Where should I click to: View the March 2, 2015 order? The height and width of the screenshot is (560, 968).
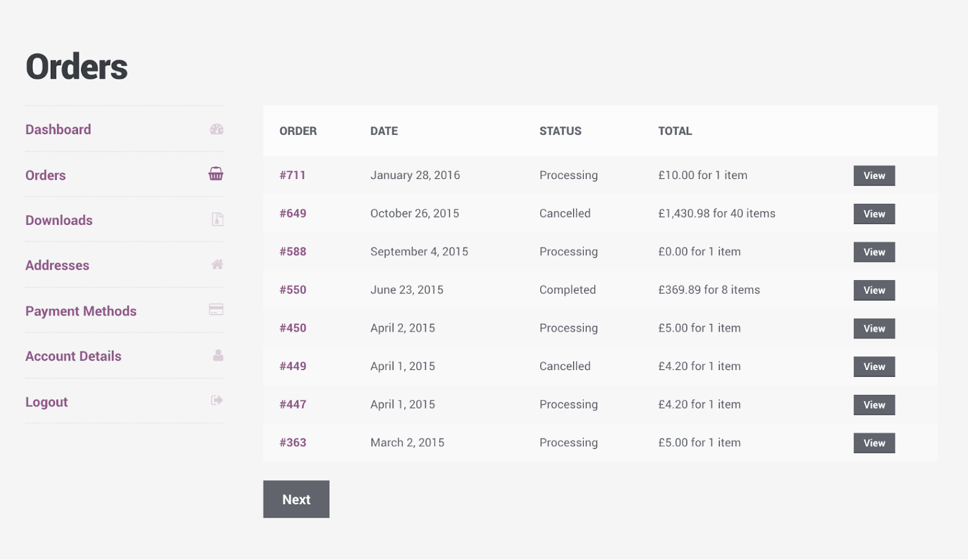pos(874,443)
